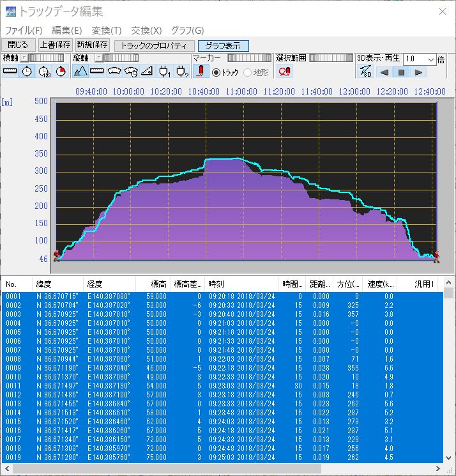Image resolution: width=456 pixels, height=476 pixels.
Task: Select the トラック radio button
Action: pyautogui.click(x=216, y=72)
